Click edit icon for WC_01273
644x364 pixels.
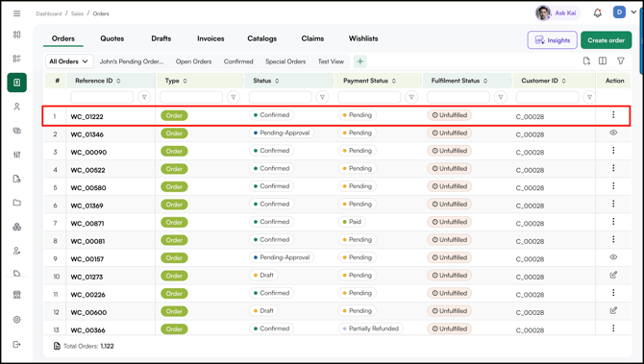[x=613, y=275]
